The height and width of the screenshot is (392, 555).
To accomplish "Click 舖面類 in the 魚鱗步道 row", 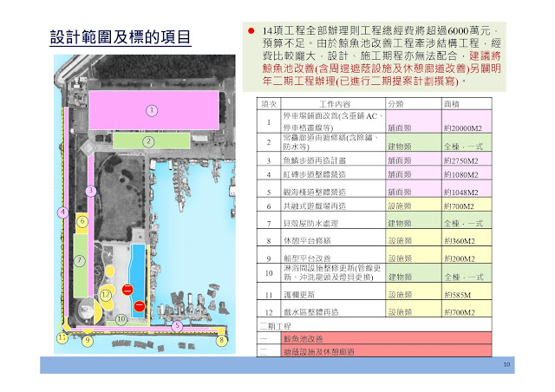I will click(400, 160).
